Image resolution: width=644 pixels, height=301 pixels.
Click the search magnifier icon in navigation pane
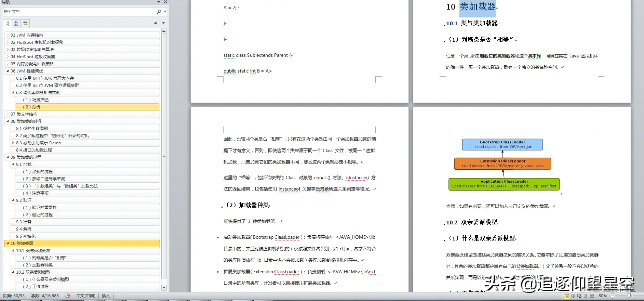coord(159,12)
